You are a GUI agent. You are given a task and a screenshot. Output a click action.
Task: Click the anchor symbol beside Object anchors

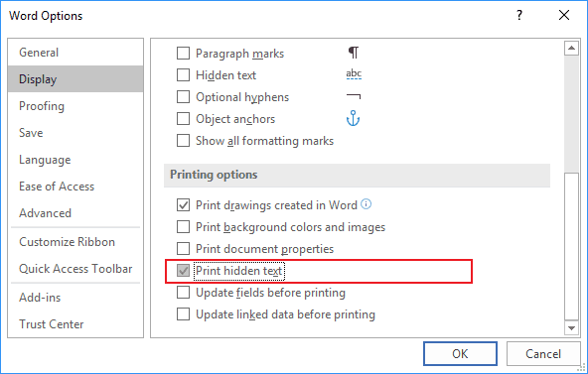[353, 119]
